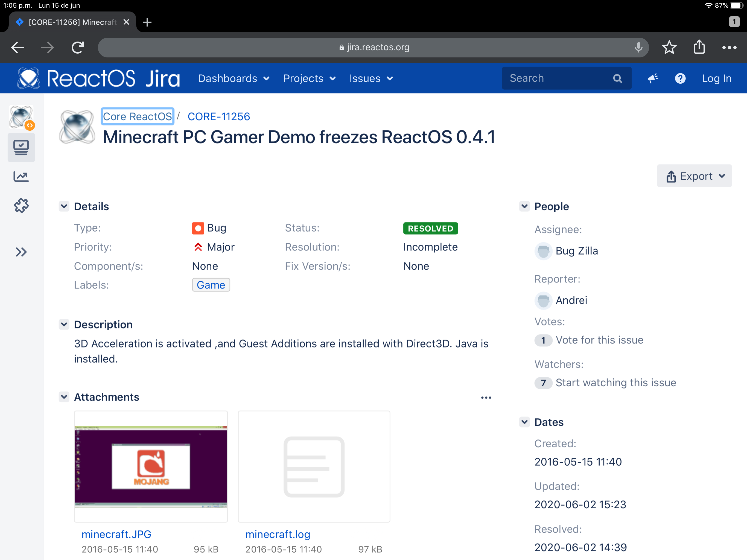
Task: Open the sidebar Reports chart icon
Action: (21, 176)
